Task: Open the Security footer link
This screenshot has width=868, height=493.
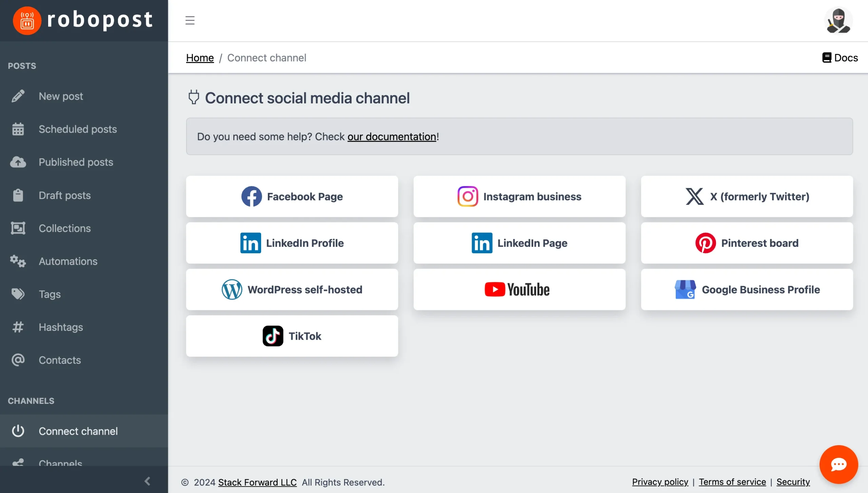Action: [x=793, y=482]
